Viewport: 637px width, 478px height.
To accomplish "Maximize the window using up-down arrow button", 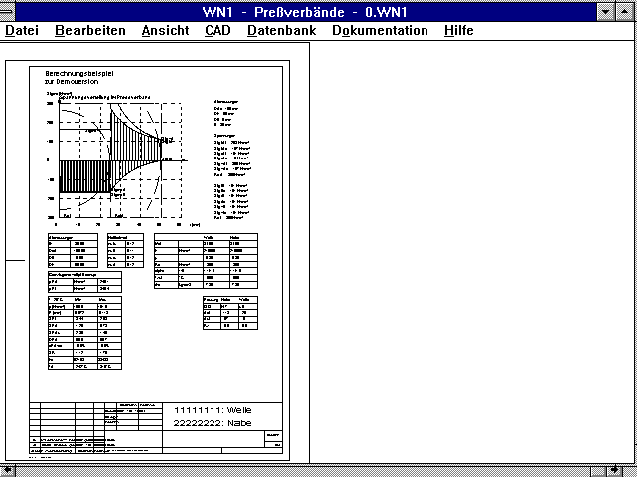I will [626, 10].
